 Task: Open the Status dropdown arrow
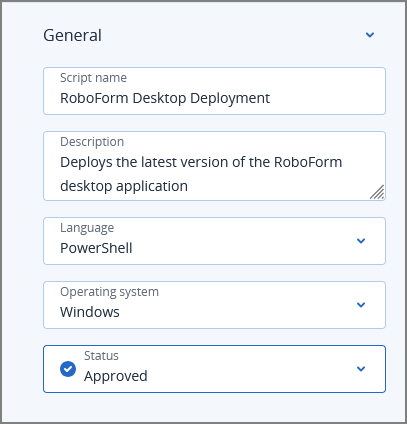coord(361,369)
